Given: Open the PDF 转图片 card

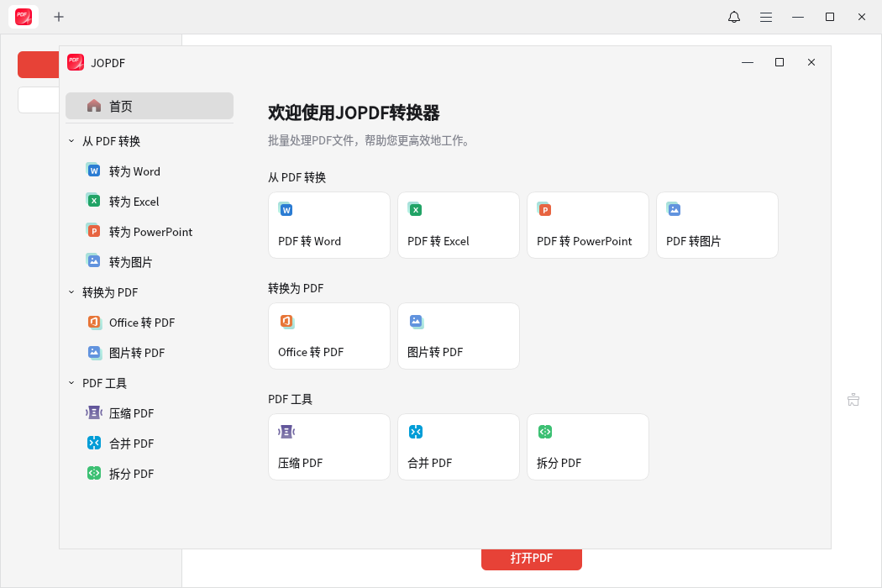Looking at the screenshot, I should point(717,225).
